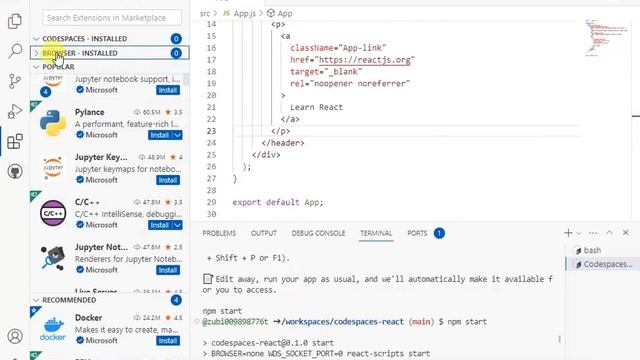Click the Jupyter Keymap extension icon

(x=53, y=168)
